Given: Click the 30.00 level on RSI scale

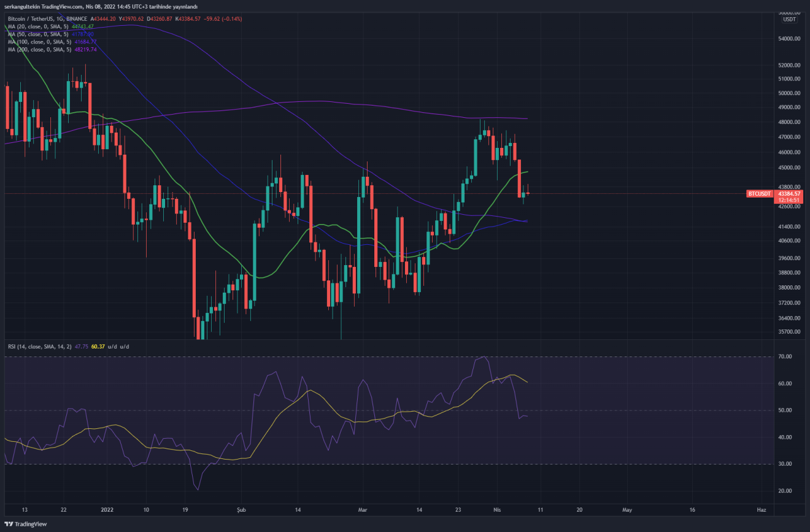Looking at the screenshot, I should 785,464.
